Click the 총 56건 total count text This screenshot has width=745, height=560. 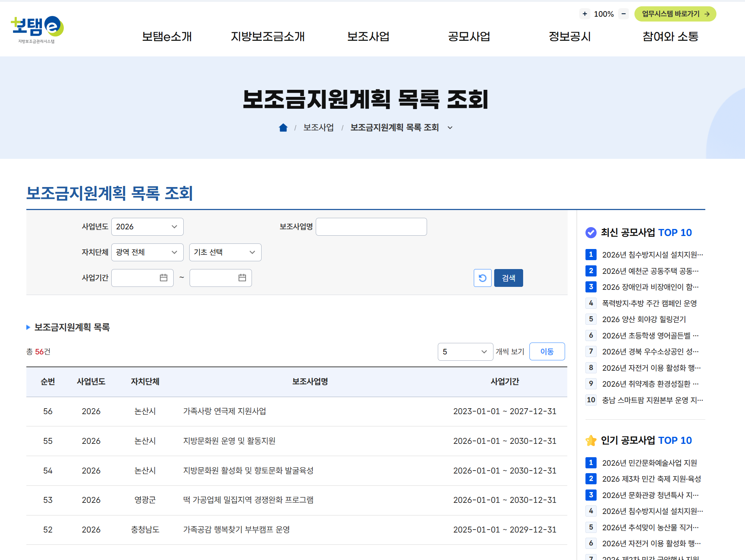pos(38,351)
